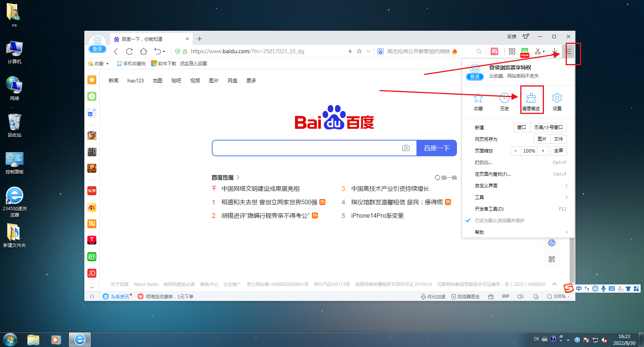644x347 pixels.
Task: Open the 回收站 recycle bin desktop icon
Action: tap(15, 126)
